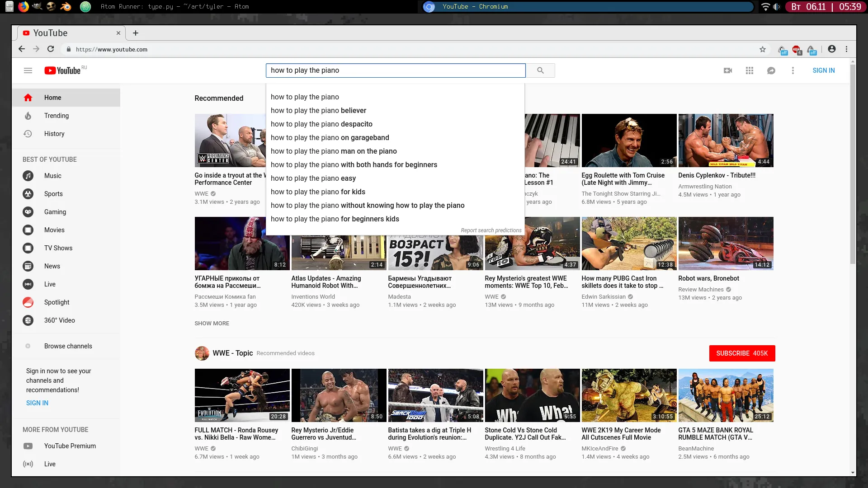868x488 pixels.
Task: Open the hamburger guide menu
Action: 28,70
